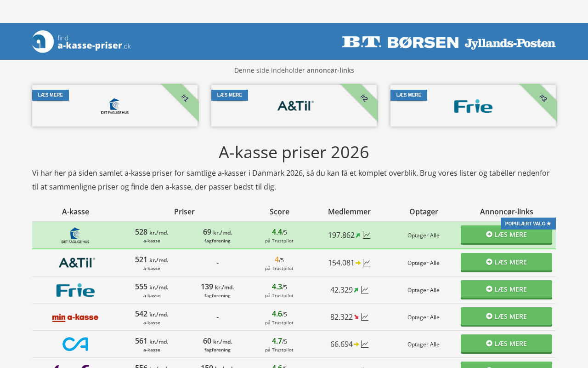Click Optager Alle in Det Faglige Hus row
588x368 pixels.
click(424, 236)
